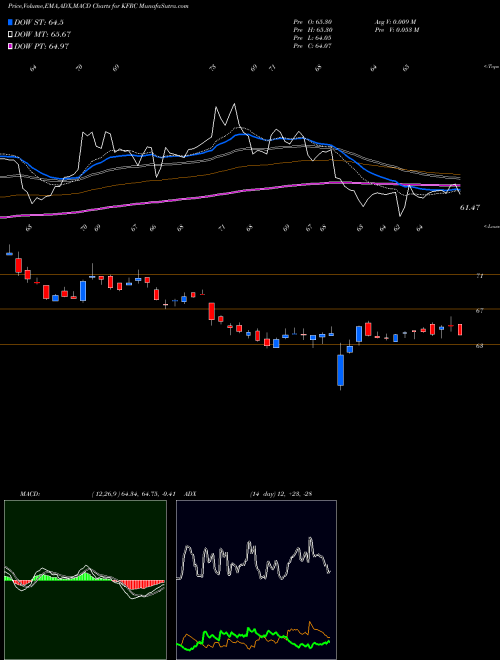Select the 'DOW ST: 64.5' legend text

tap(39, 22)
